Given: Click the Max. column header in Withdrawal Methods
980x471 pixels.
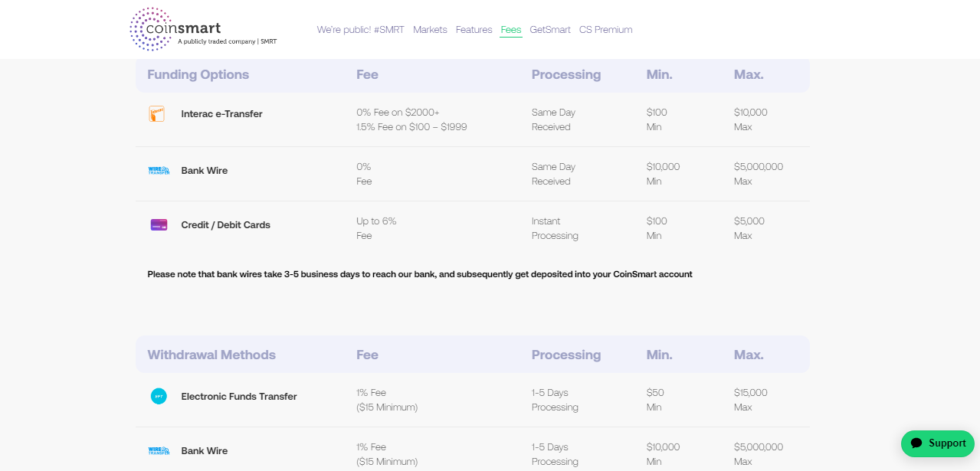Looking at the screenshot, I should [x=749, y=355].
